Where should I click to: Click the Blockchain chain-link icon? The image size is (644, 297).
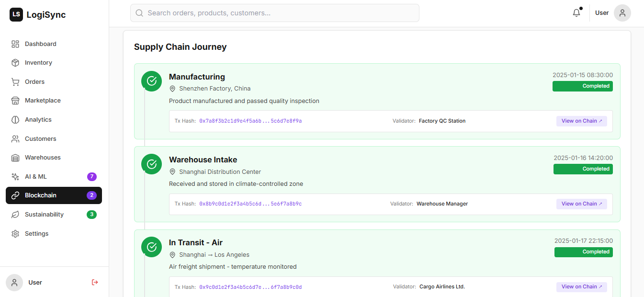15,195
